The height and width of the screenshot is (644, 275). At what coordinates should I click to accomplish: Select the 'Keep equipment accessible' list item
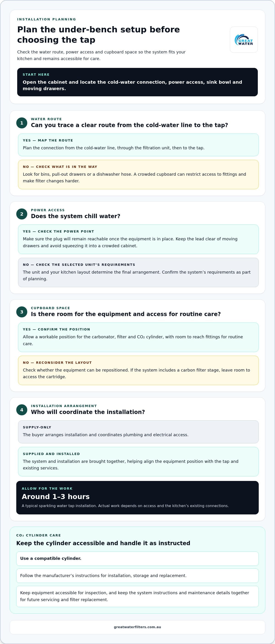(x=137, y=597)
